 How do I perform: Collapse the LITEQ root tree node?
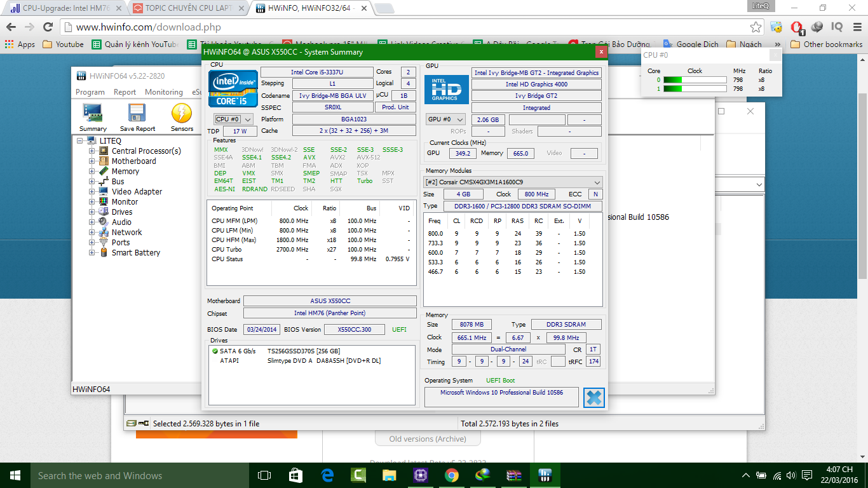[80, 141]
